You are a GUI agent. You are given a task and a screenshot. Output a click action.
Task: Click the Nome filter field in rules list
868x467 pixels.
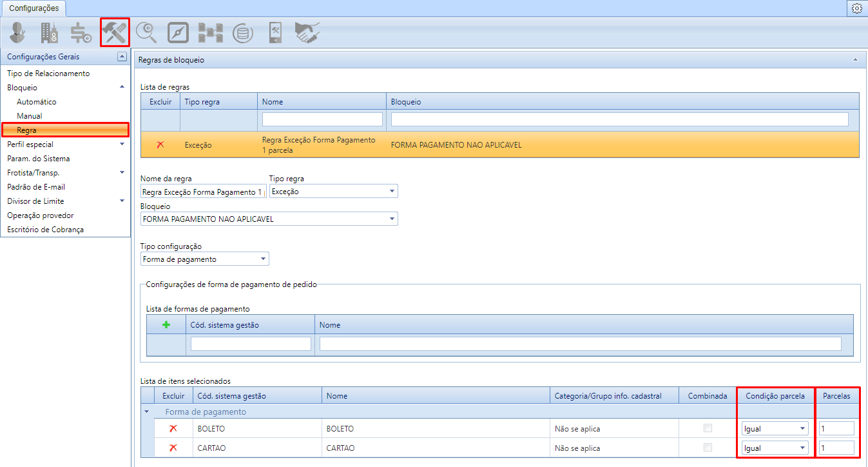point(322,119)
